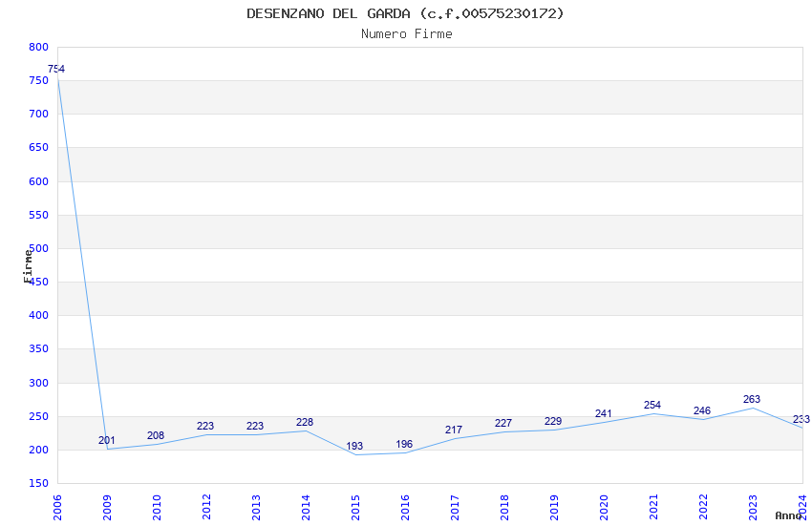The height and width of the screenshot is (525, 812).
Task: Click the Anno x-axis title
Action: tap(788, 515)
